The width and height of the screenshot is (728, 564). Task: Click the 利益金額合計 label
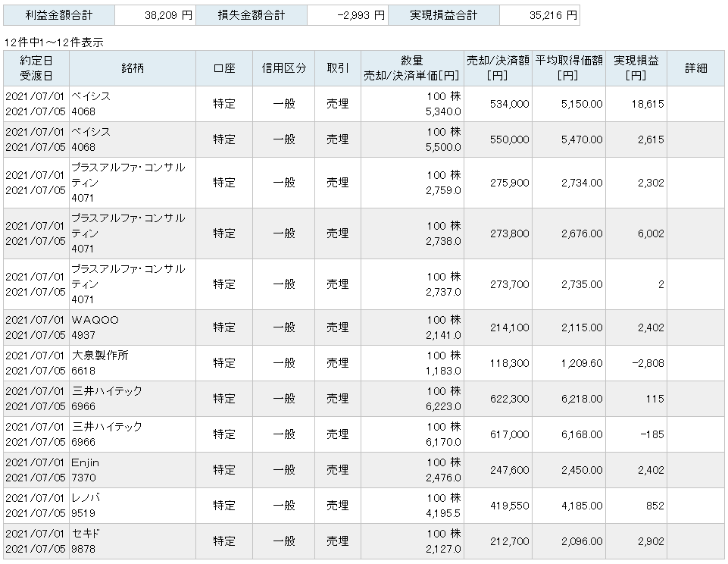59,15
